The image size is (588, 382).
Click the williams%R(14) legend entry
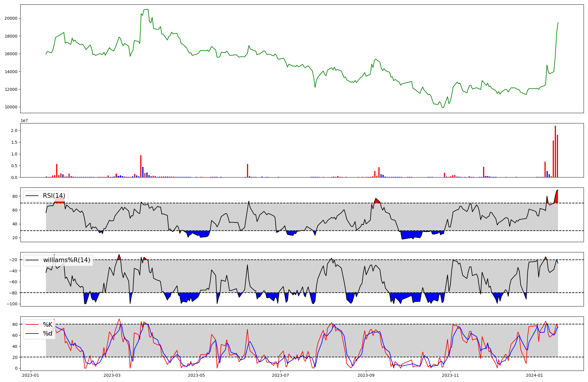[x=66, y=260]
